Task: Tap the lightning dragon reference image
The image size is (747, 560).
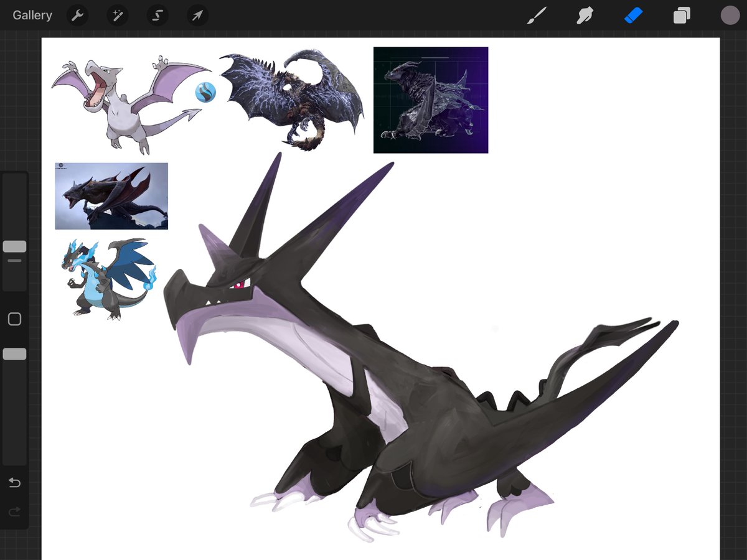Action: tap(291, 100)
